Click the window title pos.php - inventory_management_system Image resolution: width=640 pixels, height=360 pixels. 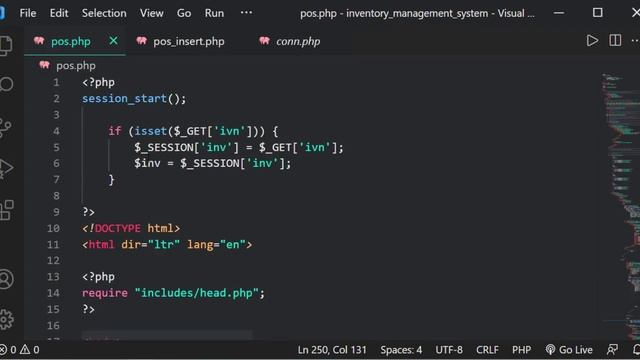417,13
